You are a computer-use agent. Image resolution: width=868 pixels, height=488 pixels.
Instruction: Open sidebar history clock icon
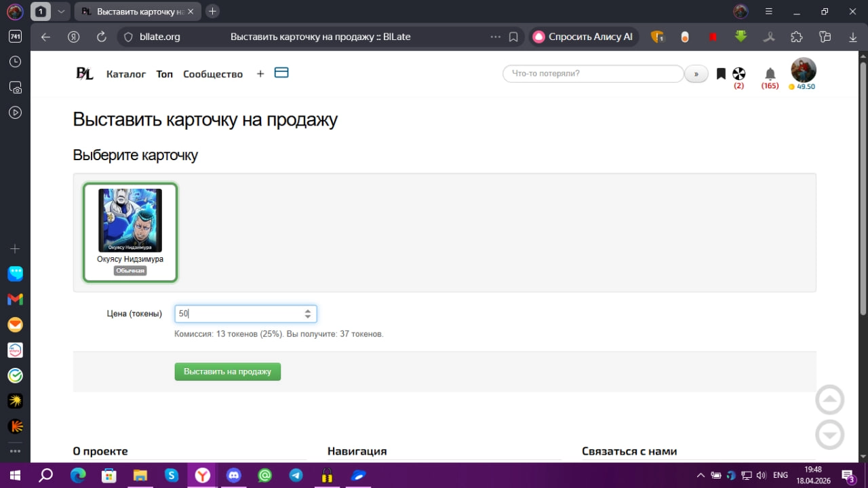coord(15,62)
